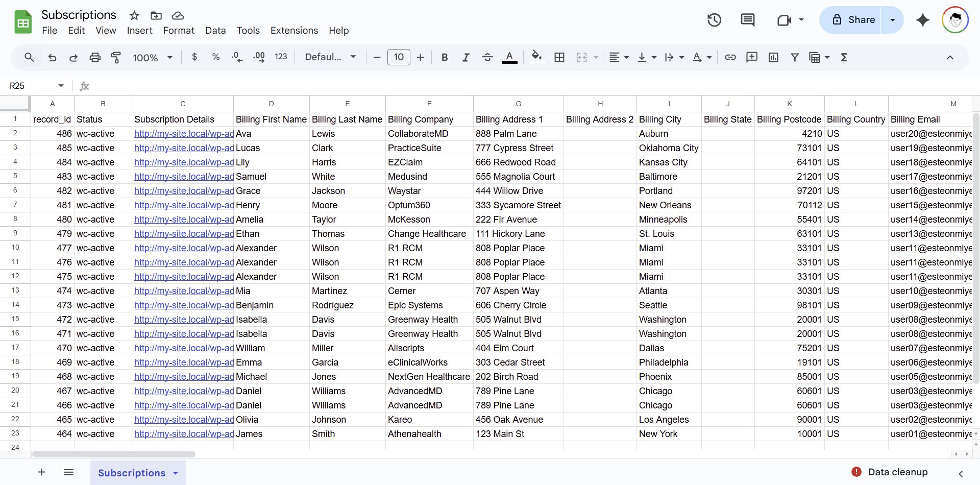Open Subscriptions sheet tab menu arrow

coord(176,473)
